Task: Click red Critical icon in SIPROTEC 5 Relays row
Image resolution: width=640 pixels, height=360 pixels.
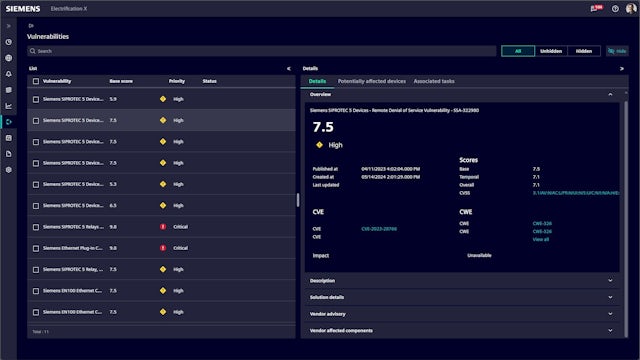Action: coord(163,227)
